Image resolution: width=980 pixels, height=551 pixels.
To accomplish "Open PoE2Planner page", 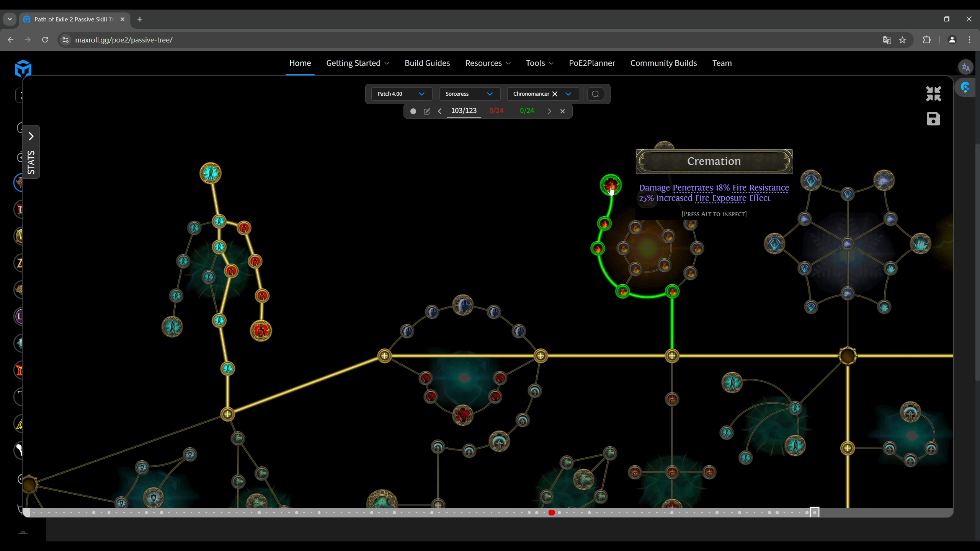I will click(592, 63).
